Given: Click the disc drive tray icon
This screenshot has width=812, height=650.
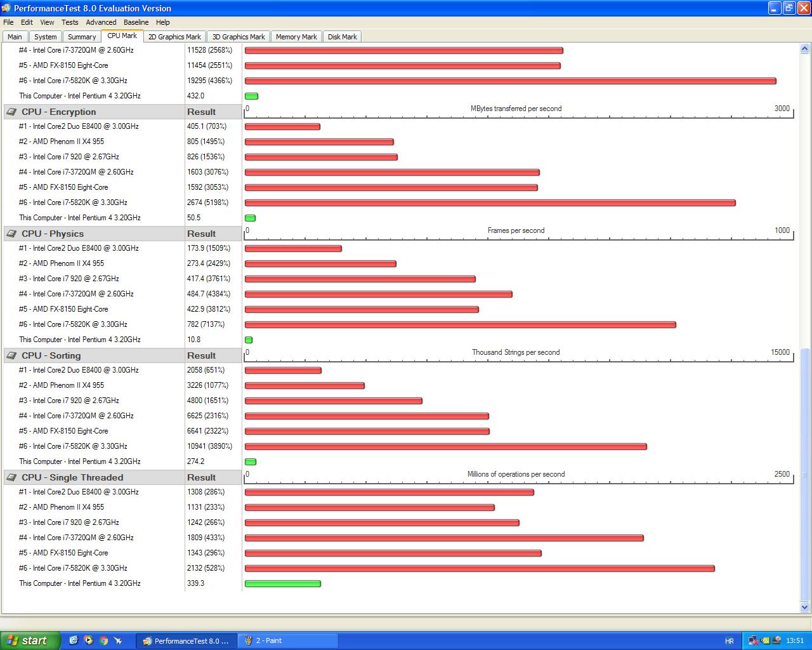Looking at the screenshot, I should 776,640.
